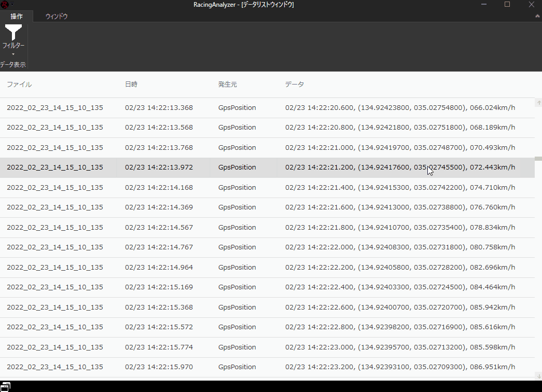Click the 日時 column header
This screenshot has width=542, height=392.
(x=131, y=84)
